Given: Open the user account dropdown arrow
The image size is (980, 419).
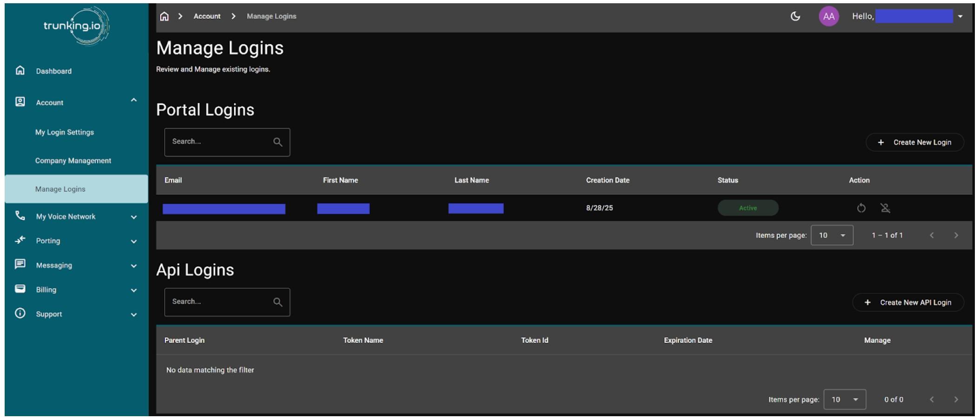Looking at the screenshot, I should click(x=960, y=16).
